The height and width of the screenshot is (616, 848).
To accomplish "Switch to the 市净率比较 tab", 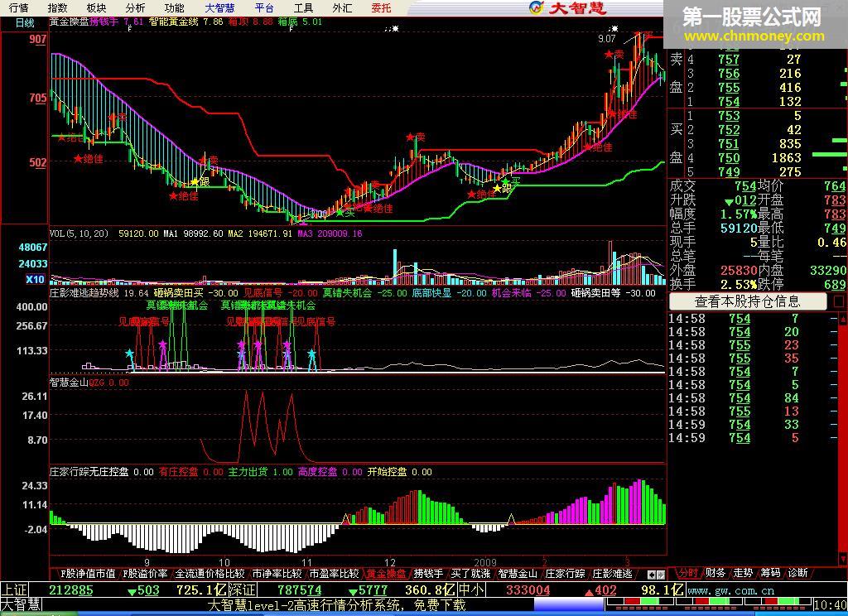I will coord(277,573).
